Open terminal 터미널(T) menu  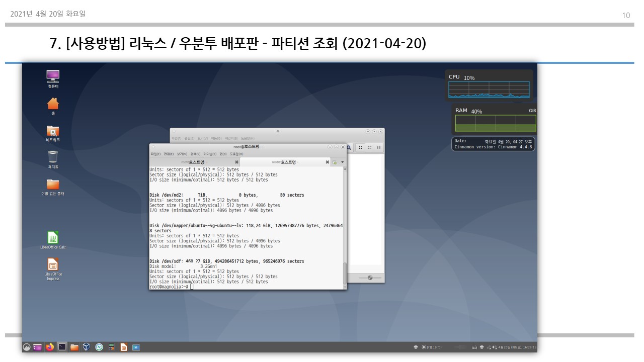click(x=210, y=154)
